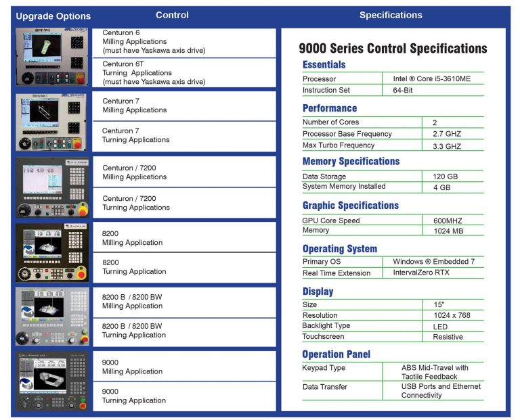Click the Keypad Type row label
Screen dimensions: 520x420
click(x=324, y=368)
